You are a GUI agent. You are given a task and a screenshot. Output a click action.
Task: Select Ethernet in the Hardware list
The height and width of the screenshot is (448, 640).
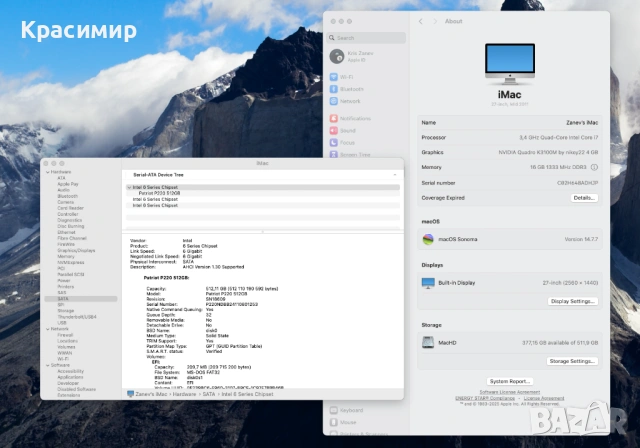66,232
